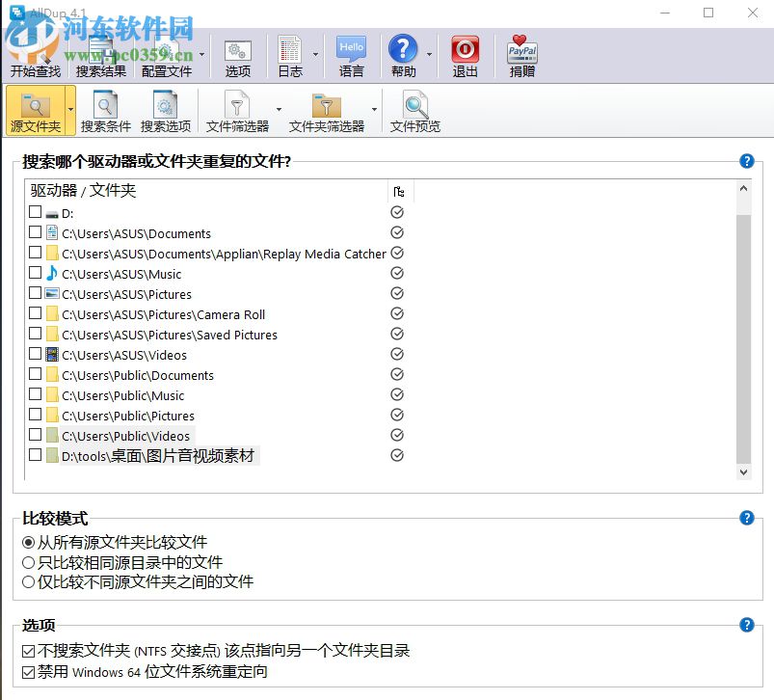Image resolution: width=774 pixels, height=700 pixels.
Task: Select radio option 只比较相同源目录中的文件
Action: [x=28, y=563]
